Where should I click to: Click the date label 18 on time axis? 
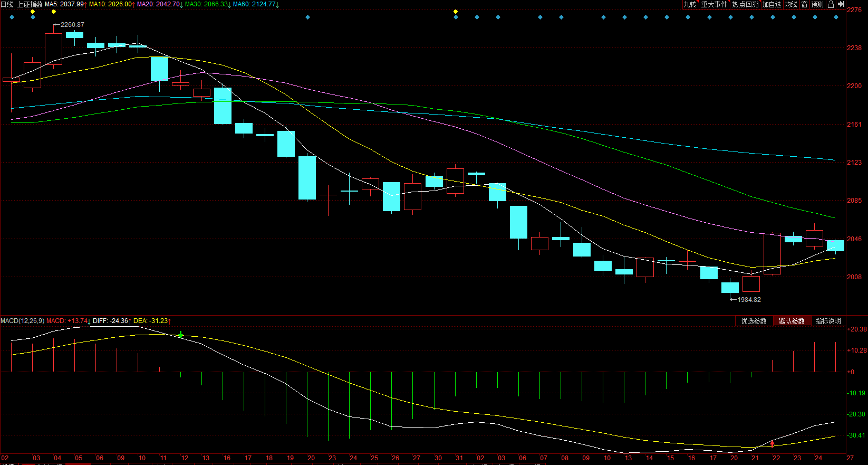[269, 458]
